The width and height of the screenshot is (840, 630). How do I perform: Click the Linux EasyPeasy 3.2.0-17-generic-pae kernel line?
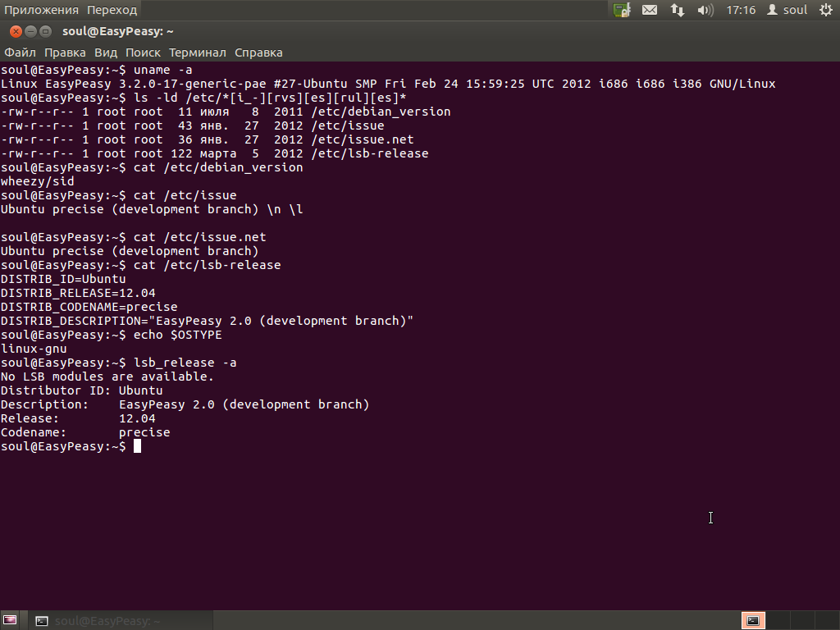pos(388,84)
